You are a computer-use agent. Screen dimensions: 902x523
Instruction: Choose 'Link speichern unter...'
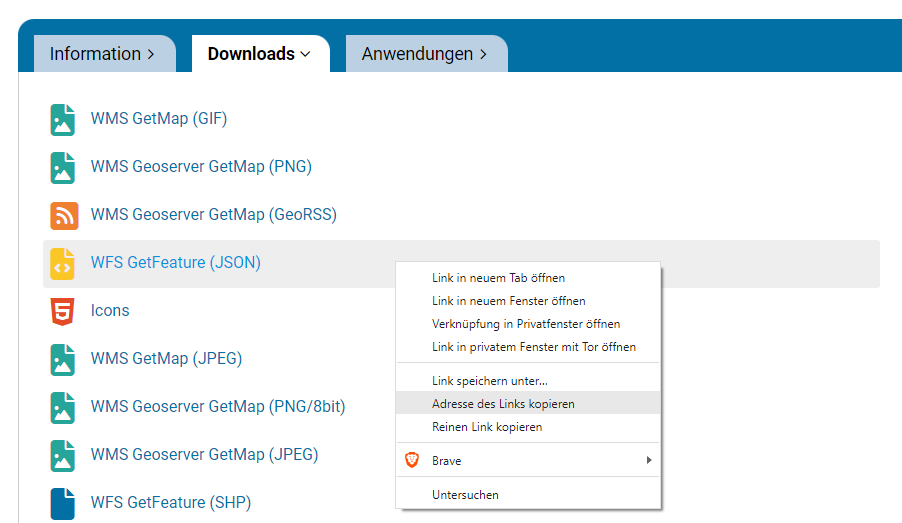(489, 381)
